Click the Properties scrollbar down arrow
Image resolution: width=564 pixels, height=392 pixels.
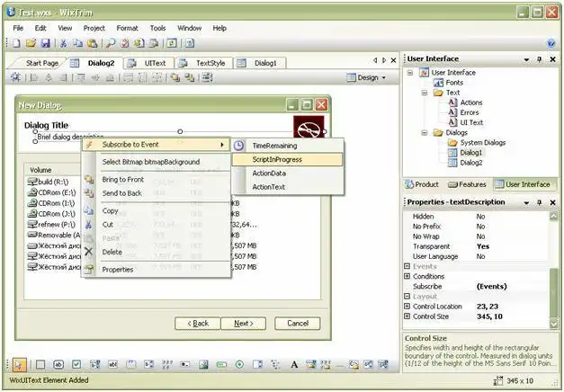click(554, 324)
